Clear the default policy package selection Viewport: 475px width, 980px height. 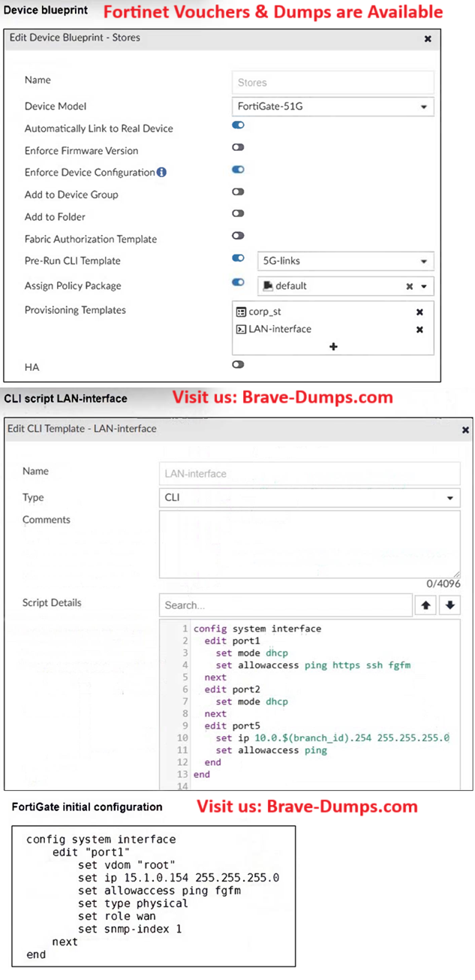[410, 286]
